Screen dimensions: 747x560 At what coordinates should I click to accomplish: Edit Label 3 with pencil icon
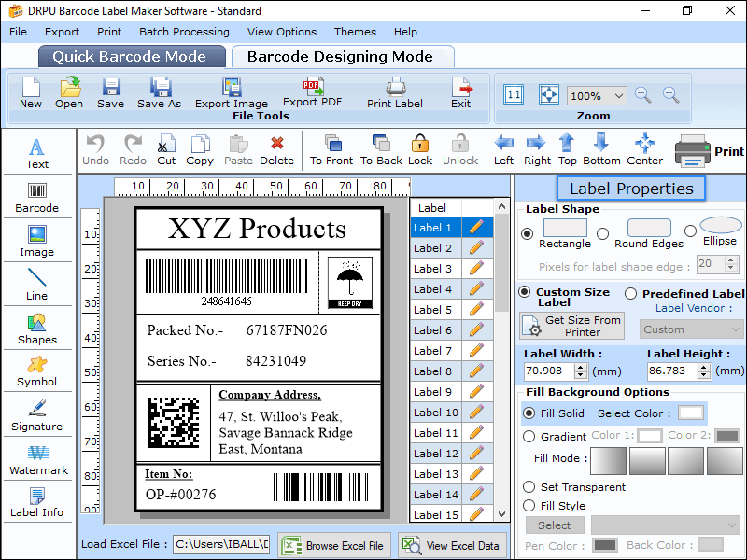point(476,268)
